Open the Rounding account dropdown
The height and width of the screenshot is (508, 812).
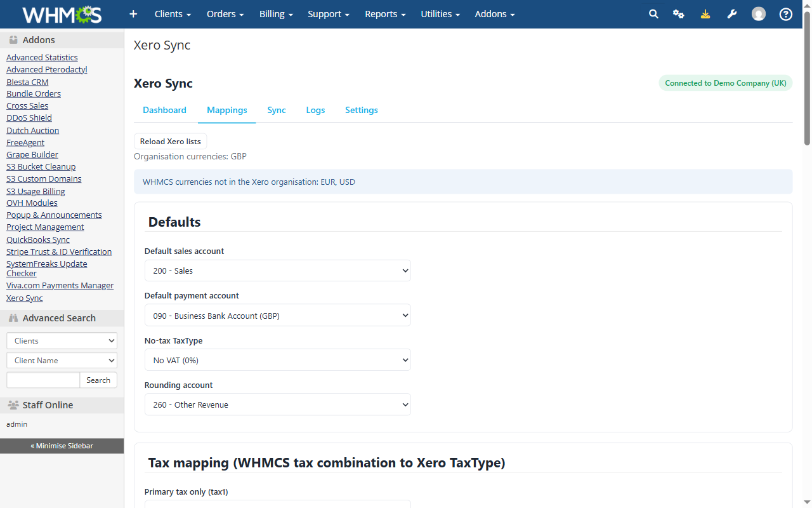tap(278, 404)
